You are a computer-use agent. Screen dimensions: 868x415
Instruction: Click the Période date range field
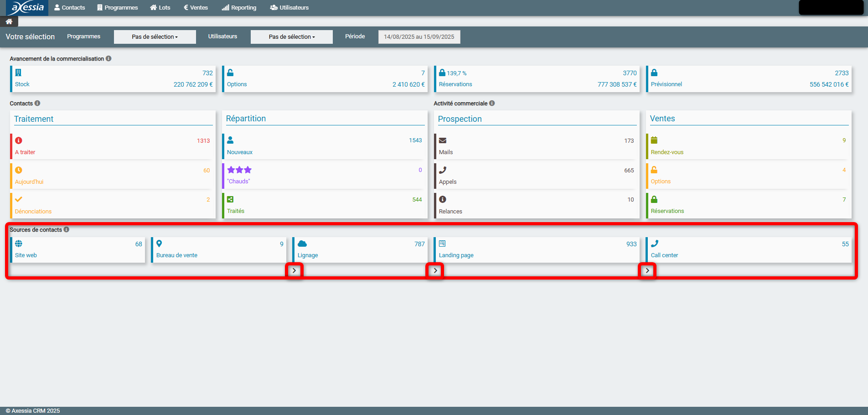click(419, 37)
